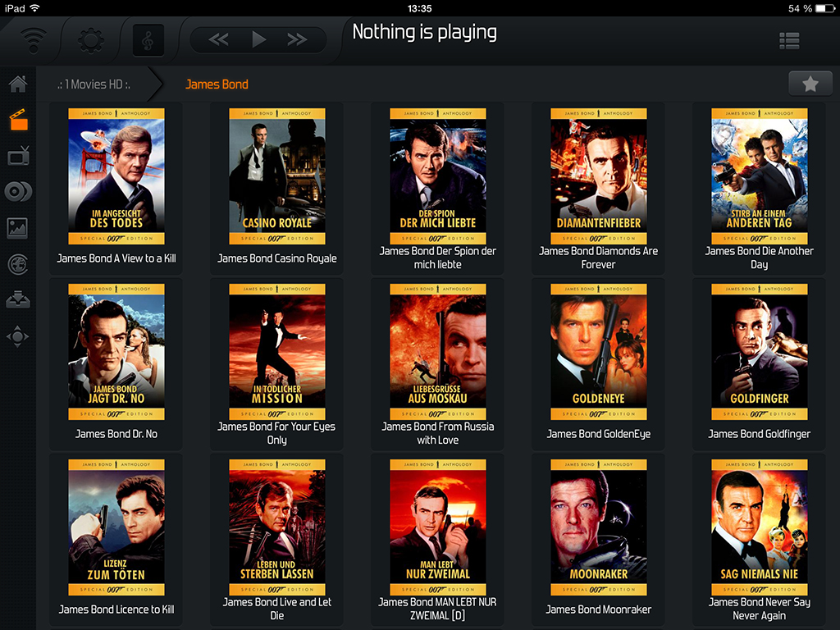Open the globe sidebar icon
The width and height of the screenshot is (840, 630).
point(18,264)
